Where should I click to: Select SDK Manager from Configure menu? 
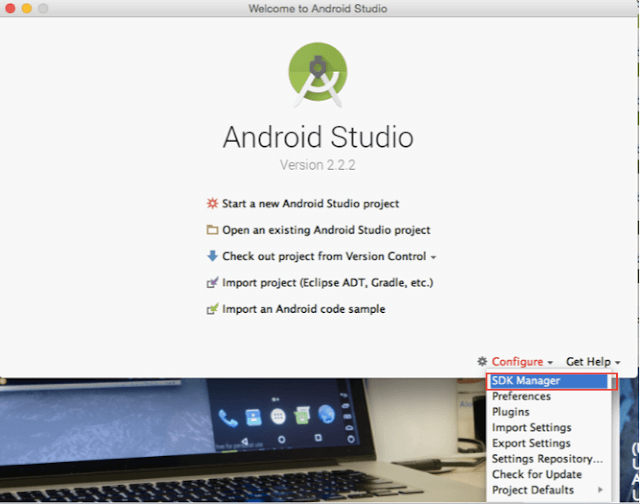549,381
